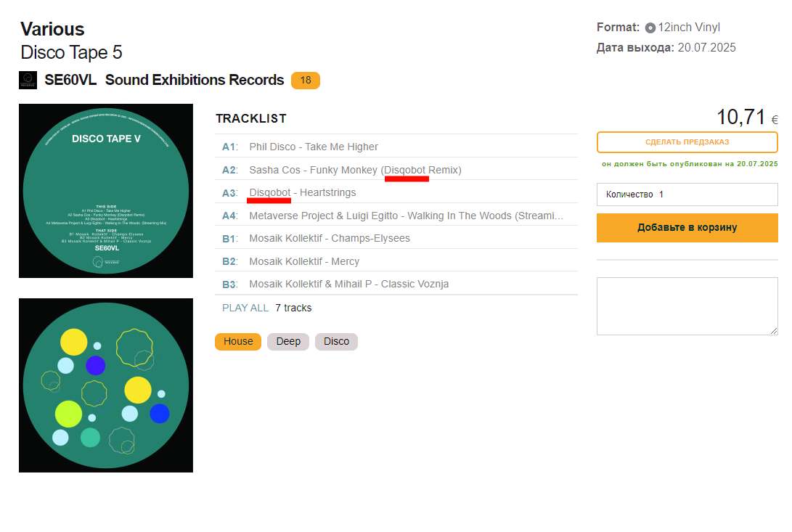Play track A4 Walking In The Woods

(x=396, y=216)
